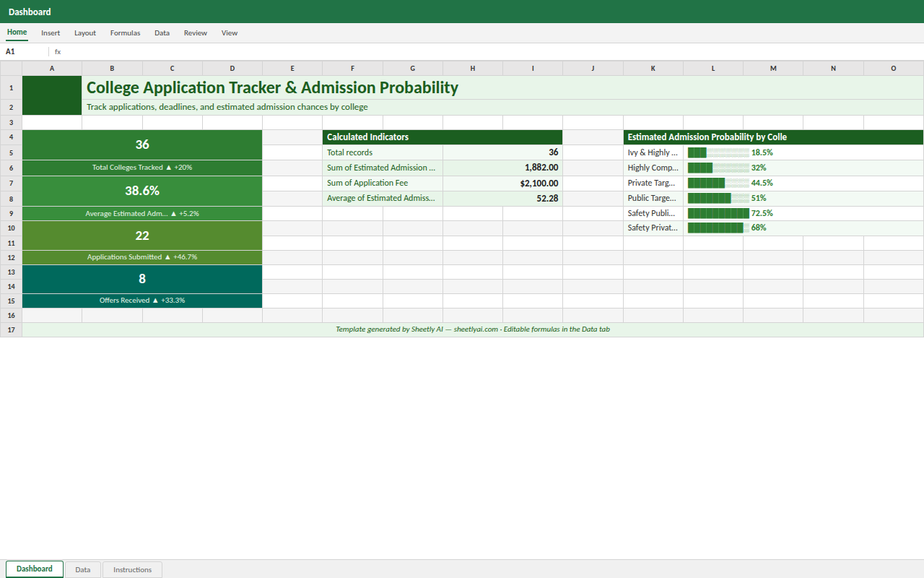Click the "Sum of Application Fee" label

383,184
